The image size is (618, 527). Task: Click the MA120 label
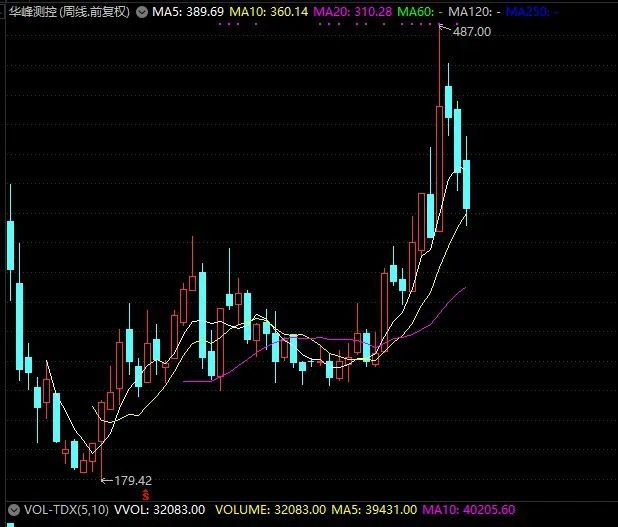[475, 12]
